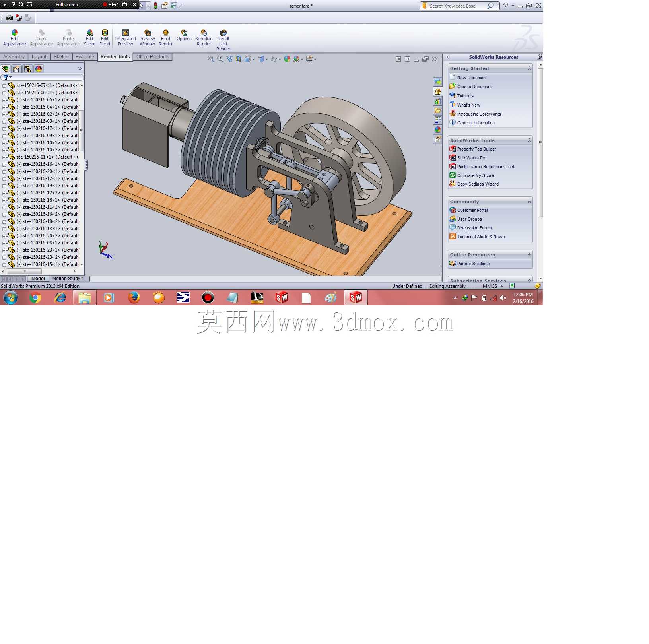The height and width of the screenshot is (644, 649).
Task: Open the Apply Scene dropdown arrow
Action: (x=302, y=59)
